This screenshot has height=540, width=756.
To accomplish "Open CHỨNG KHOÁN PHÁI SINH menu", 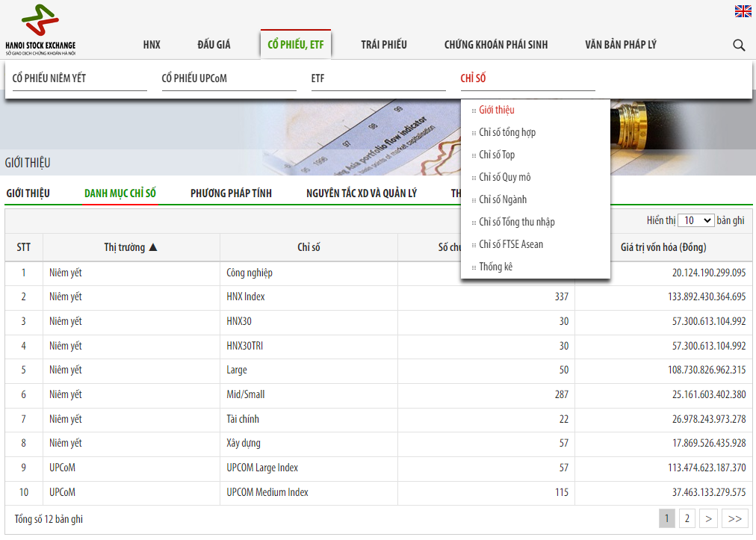I will [495, 45].
